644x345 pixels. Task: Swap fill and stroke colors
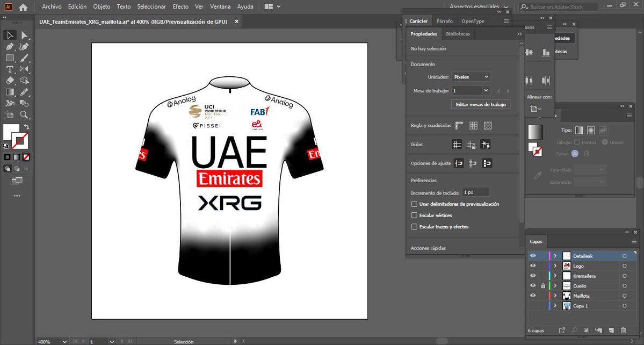(27, 127)
